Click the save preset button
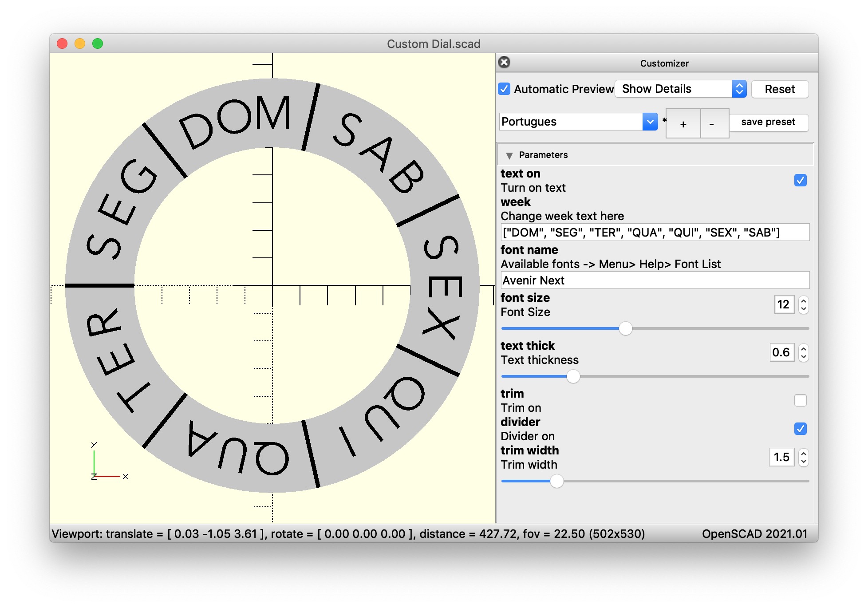868x608 pixels. [768, 122]
